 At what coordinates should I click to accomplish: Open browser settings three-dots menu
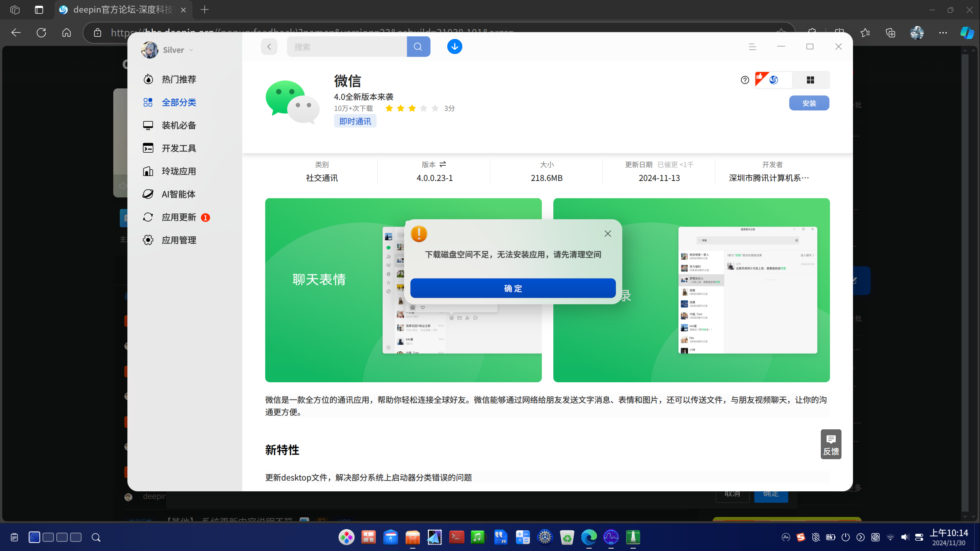click(943, 33)
